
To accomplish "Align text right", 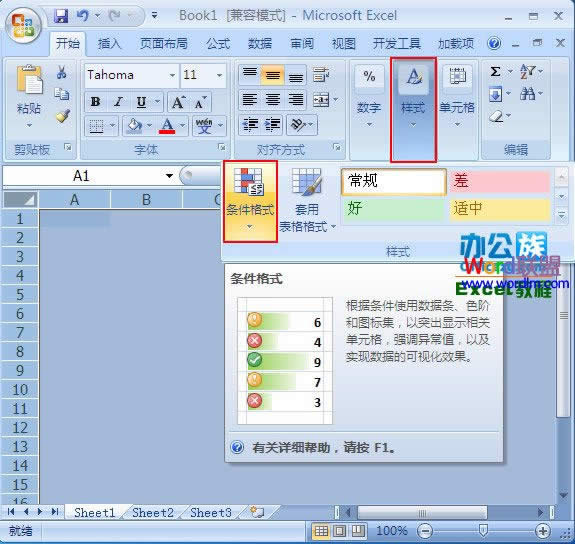I will pos(296,99).
